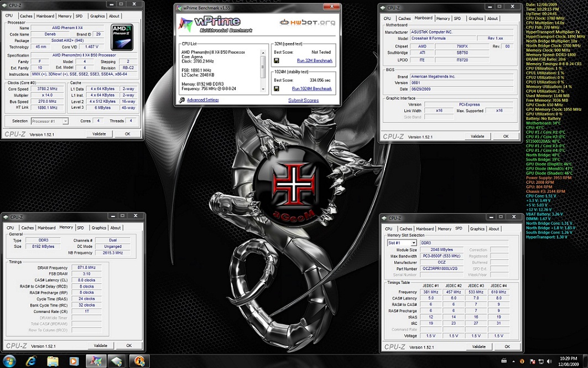588x368 pixels.
Task: Open the Action Center flag tray icon
Action: point(532,361)
